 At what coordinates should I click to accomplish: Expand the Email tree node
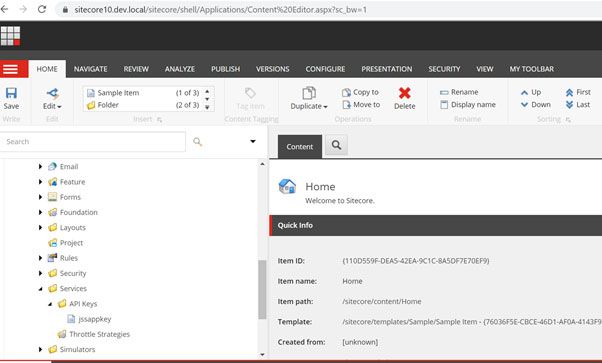(40, 167)
